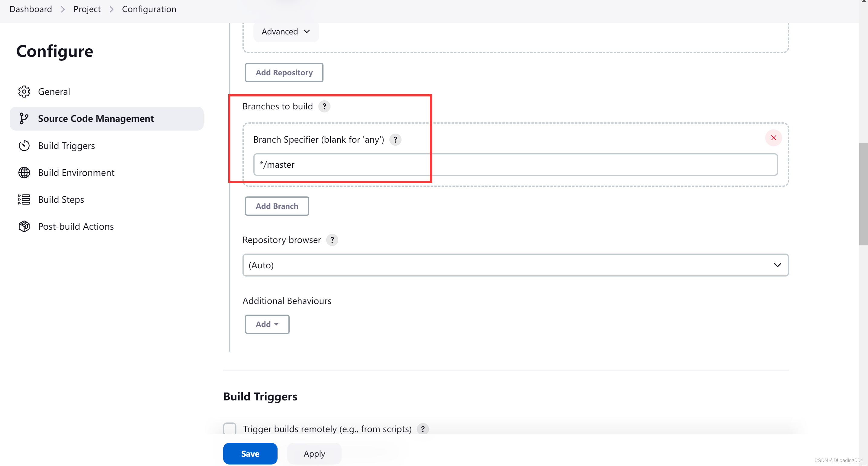Select the Source Code Management branch icon
Image resolution: width=868 pixels, height=466 pixels.
coord(24,118)
